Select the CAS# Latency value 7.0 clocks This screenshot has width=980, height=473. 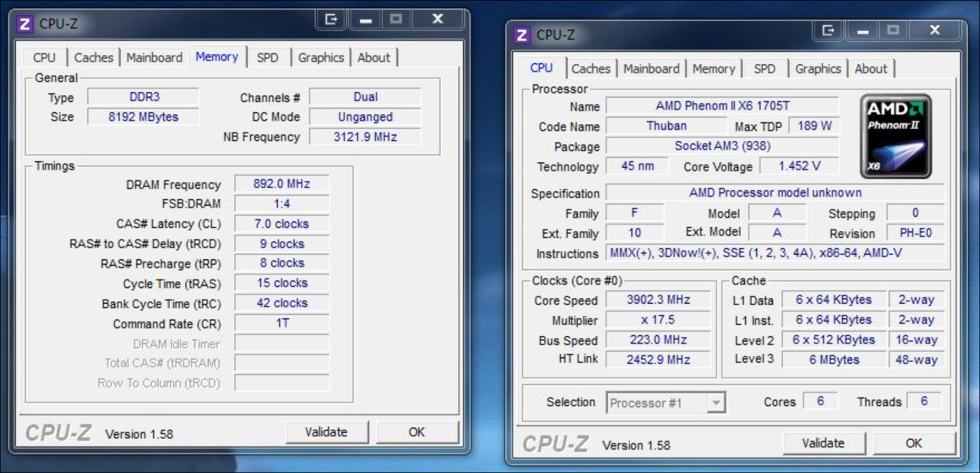click(x=282, y=223)
